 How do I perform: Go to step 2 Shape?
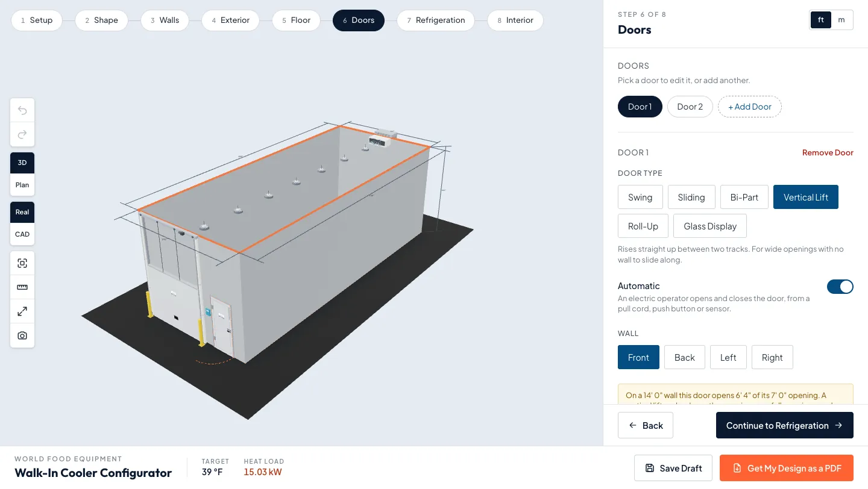pos(101,20)
